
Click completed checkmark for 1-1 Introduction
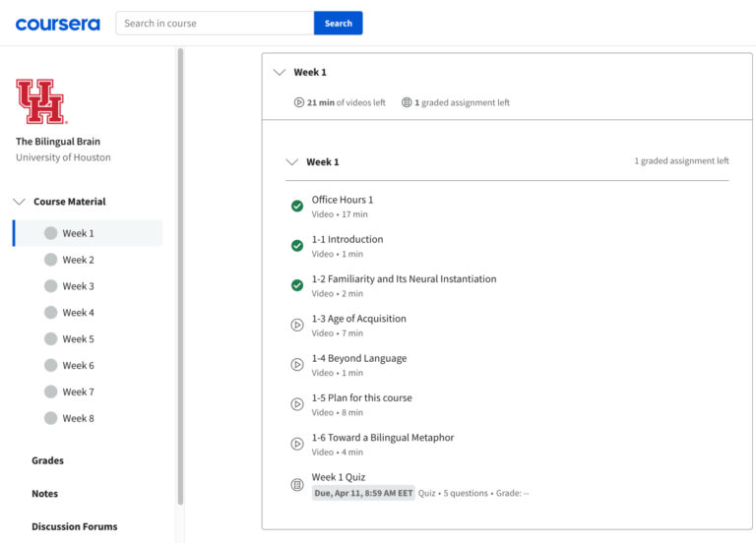point(297,246)
